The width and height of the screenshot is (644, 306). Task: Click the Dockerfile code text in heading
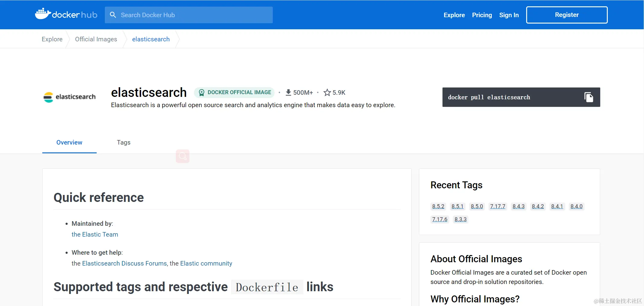coord(267,287)
